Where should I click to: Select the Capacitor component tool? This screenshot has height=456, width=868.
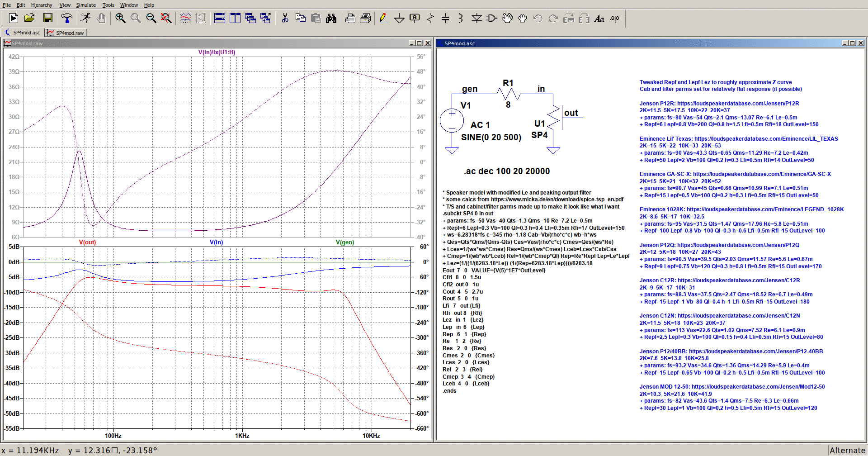click(445, 18)
